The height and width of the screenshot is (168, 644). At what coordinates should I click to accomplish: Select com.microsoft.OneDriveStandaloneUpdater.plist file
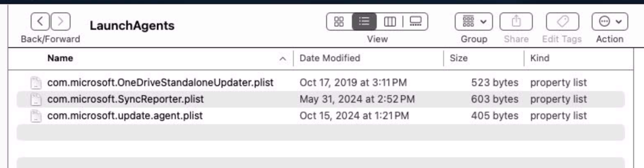pos(160,83)
